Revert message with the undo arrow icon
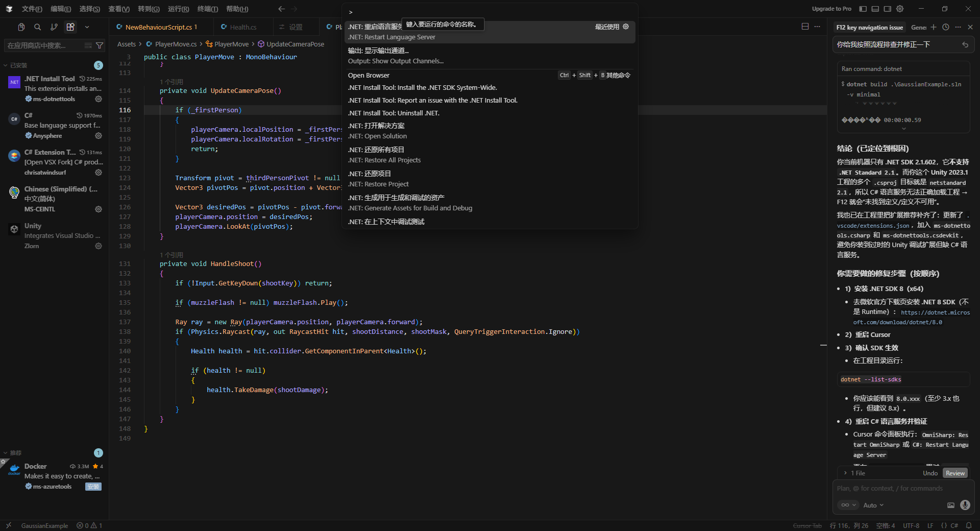The image size is (980, 531). tap(965, 45)
